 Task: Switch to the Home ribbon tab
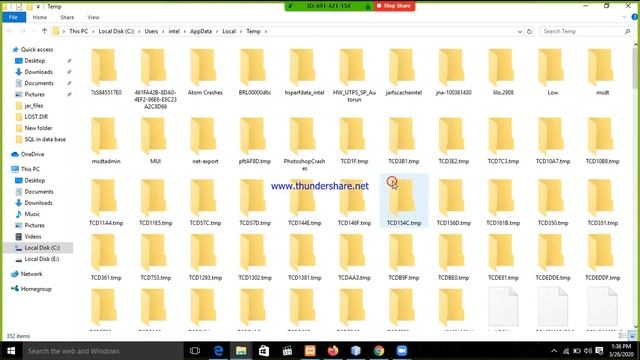click(x=40, y=17)
